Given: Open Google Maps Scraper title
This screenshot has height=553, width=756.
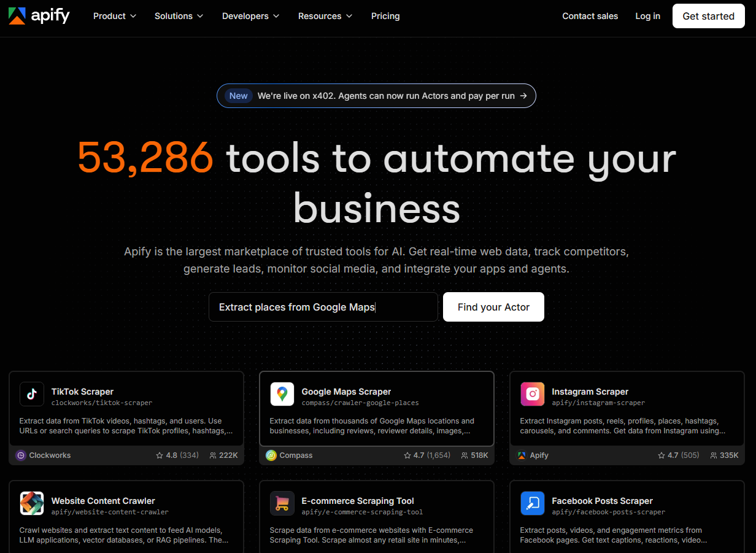Looking at the screenshot, I should pyautogui.click(x=346, y=392).
